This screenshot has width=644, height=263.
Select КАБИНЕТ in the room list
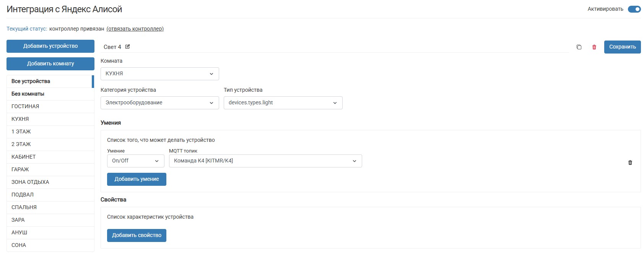[50, 157]
